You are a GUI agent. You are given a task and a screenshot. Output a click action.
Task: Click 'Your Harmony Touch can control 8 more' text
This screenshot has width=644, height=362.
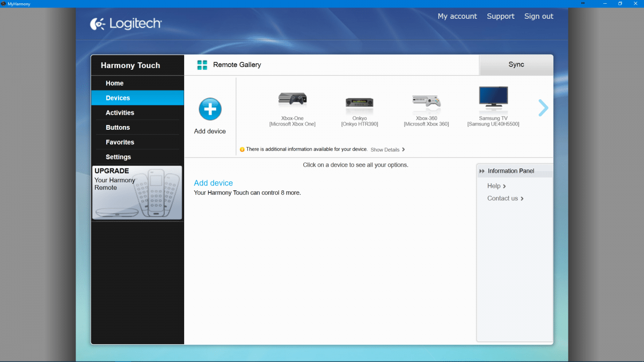pos(247,193)
